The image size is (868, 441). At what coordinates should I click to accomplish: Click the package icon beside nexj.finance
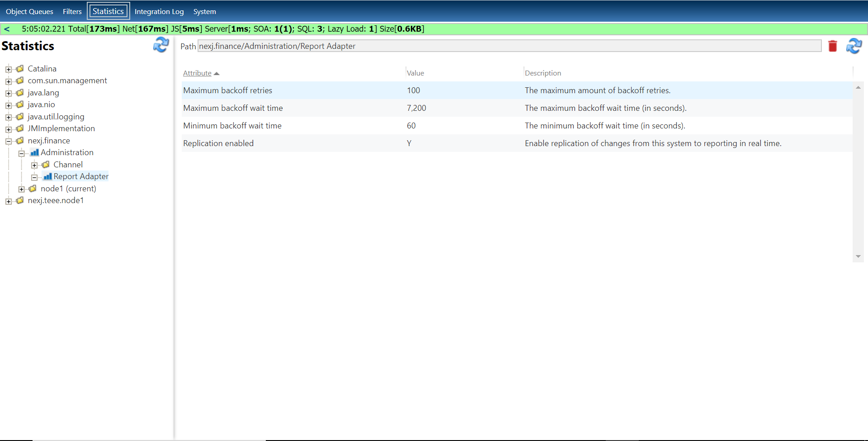pos(19,141)
